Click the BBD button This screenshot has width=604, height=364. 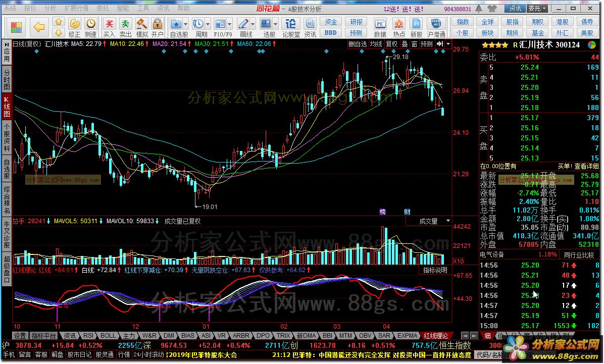pyautogui.click(x=330, y=33)
